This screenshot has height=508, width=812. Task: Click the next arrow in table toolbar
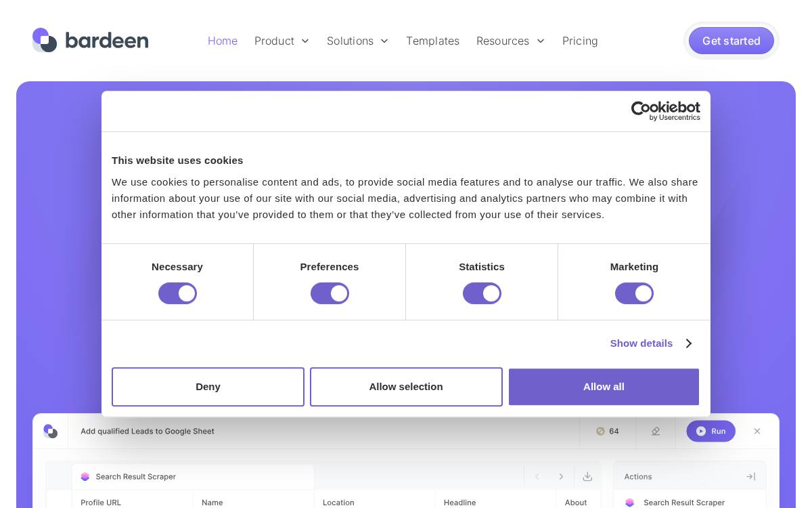561,477
